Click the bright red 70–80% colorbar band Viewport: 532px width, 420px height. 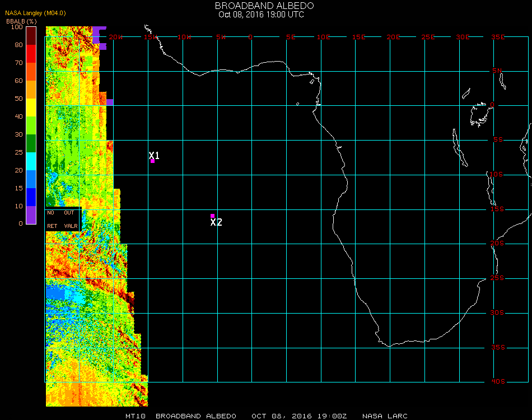(31, 53)
